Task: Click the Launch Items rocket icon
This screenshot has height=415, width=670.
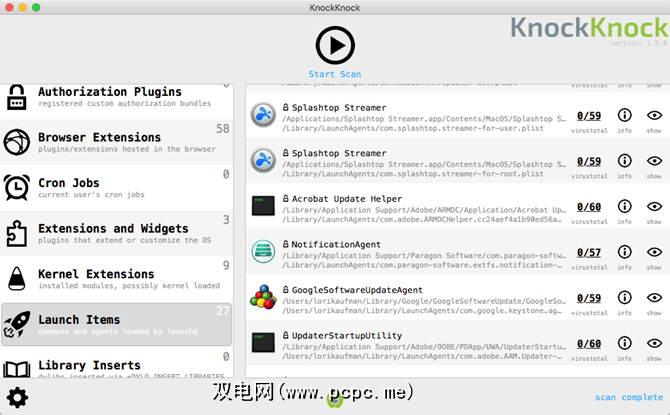Action: (x=17, y=324)
